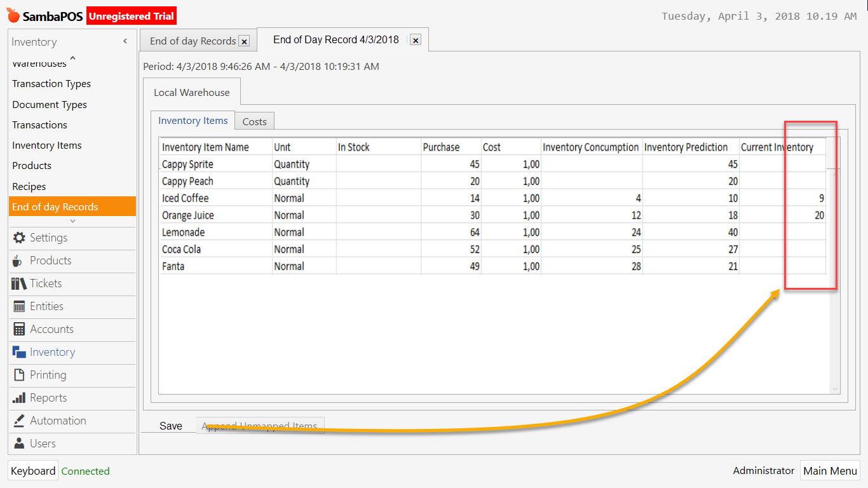
Task: Click the Keyboard button
Action: pos(33,471)
